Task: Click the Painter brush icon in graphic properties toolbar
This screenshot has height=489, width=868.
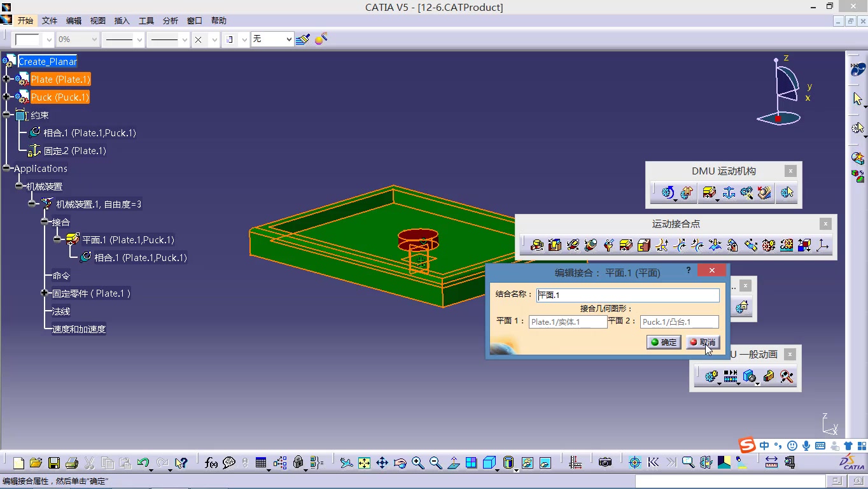Action: (303, 39)
